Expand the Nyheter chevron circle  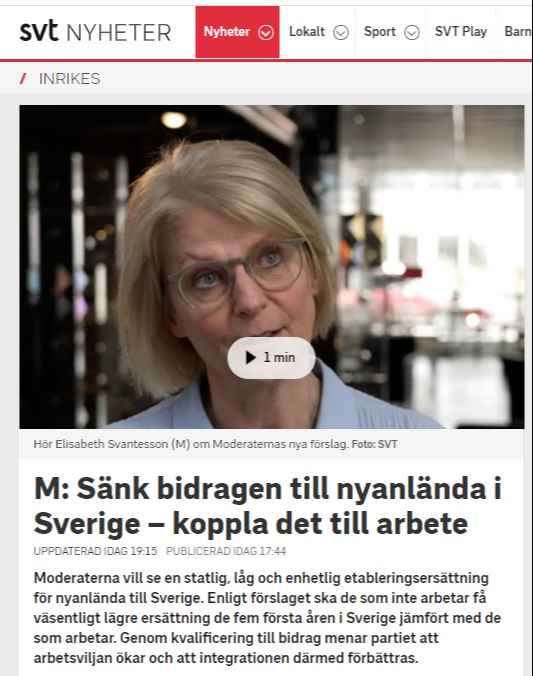(266, 32)
